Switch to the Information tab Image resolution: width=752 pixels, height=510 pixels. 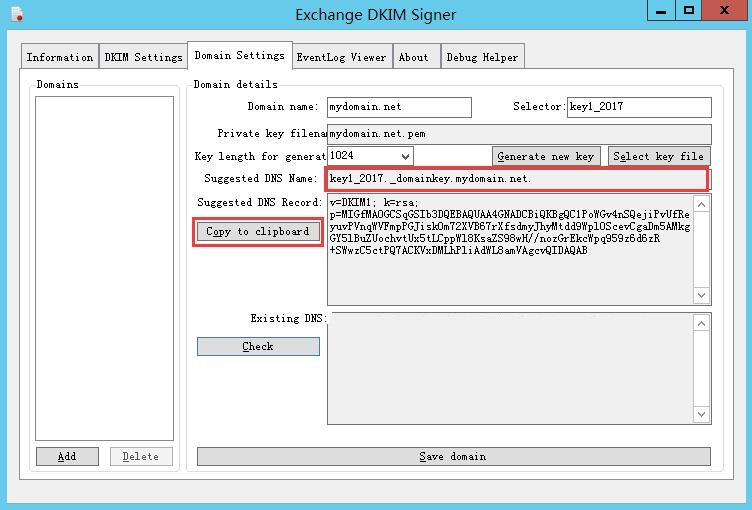point(60,57)
